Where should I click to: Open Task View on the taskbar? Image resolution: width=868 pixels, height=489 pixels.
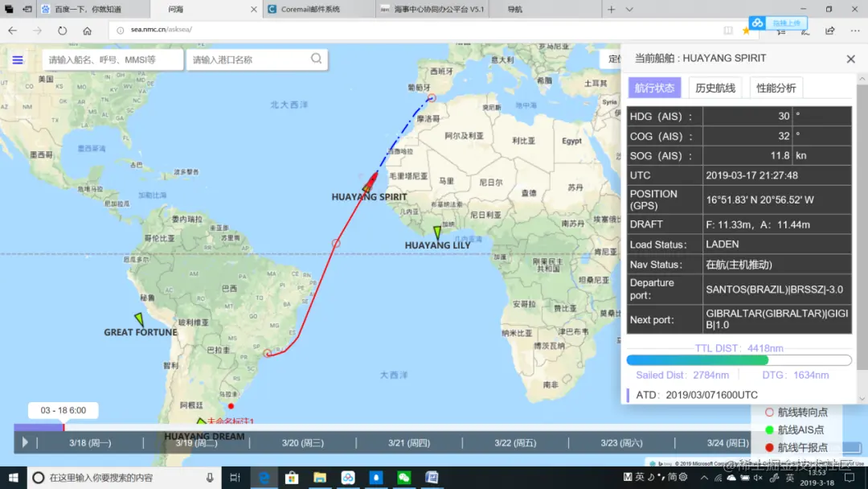[235, 478]
